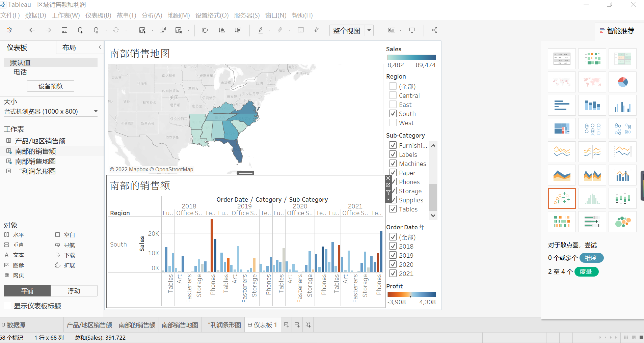Click the share icon in the toolbar
The image size is (644, 343).
pos(435,30)
